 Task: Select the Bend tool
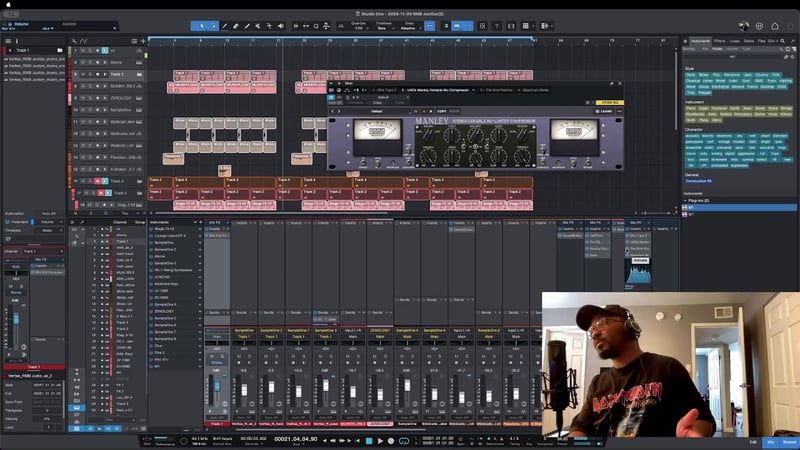269,26
